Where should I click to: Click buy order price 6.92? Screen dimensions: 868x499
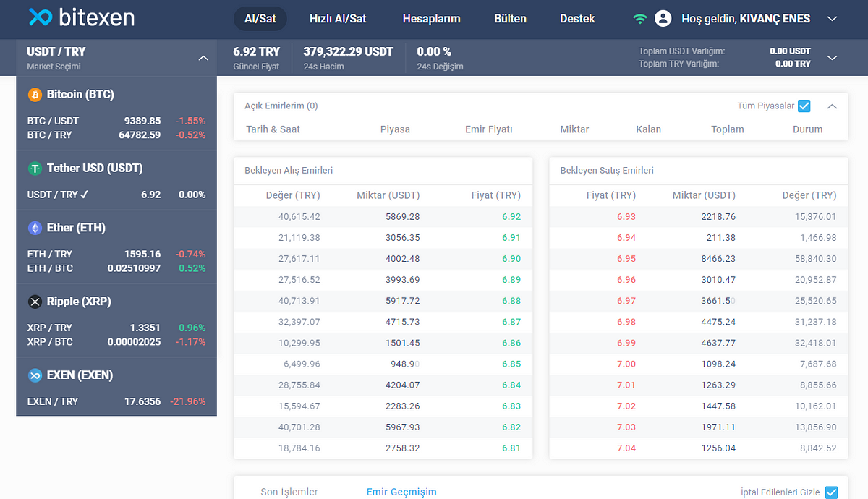(511, 216)
